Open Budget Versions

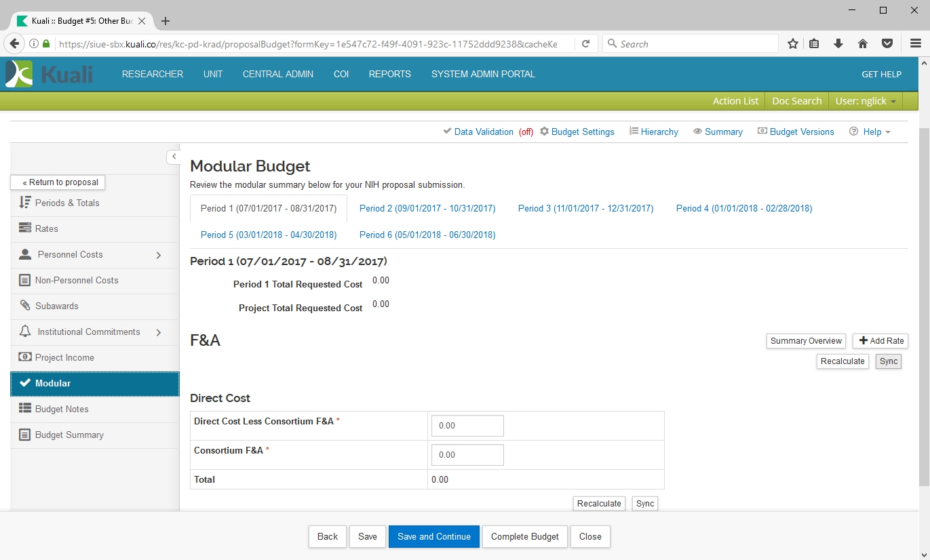pyautogui.click(x=796, y=132)
